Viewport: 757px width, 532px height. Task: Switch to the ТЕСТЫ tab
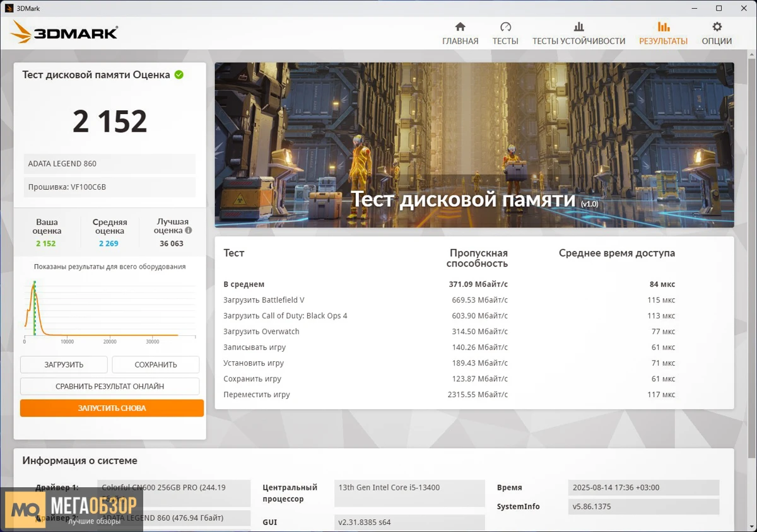[x=505, y=33]
